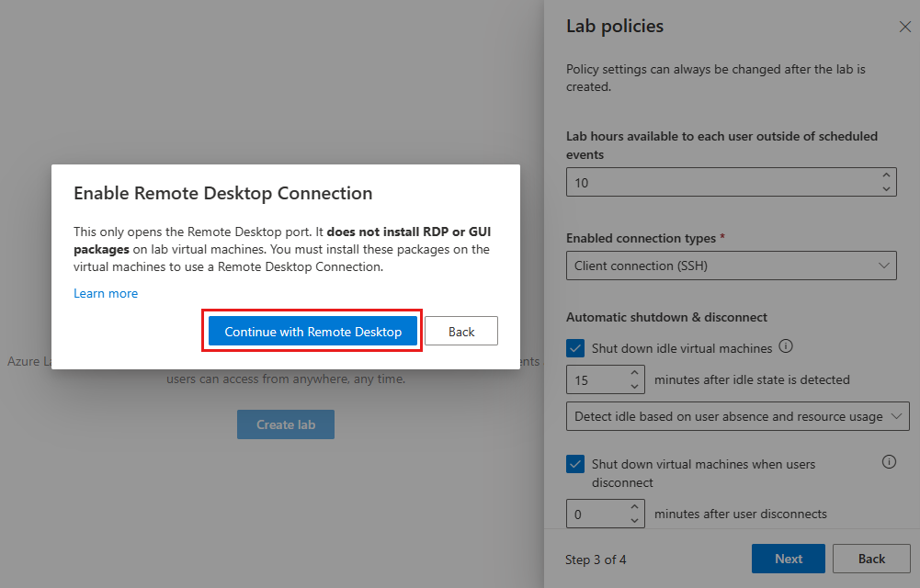Open Enabled connection types dropdown
The width and height of the screenshot is (920, 588).
click(x=731, y=266)
